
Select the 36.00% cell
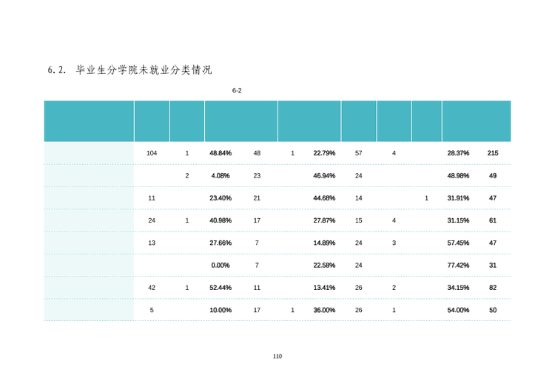[x=324, y=310]
